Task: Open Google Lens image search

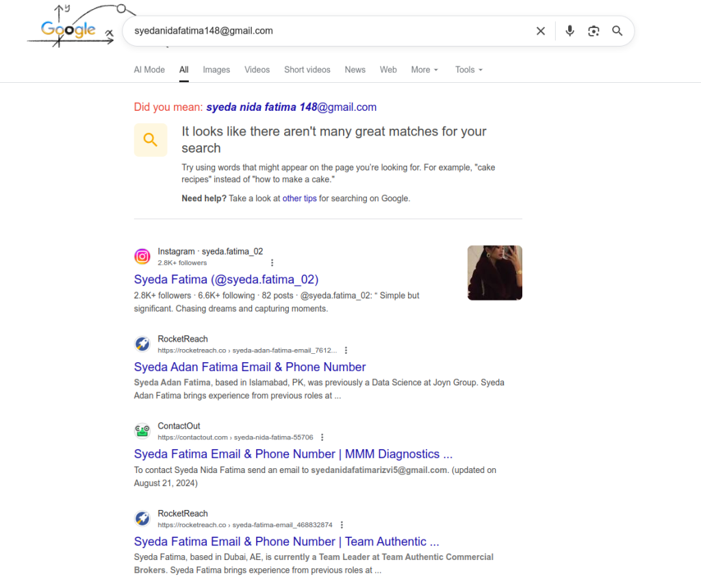Action: [594, 31]
